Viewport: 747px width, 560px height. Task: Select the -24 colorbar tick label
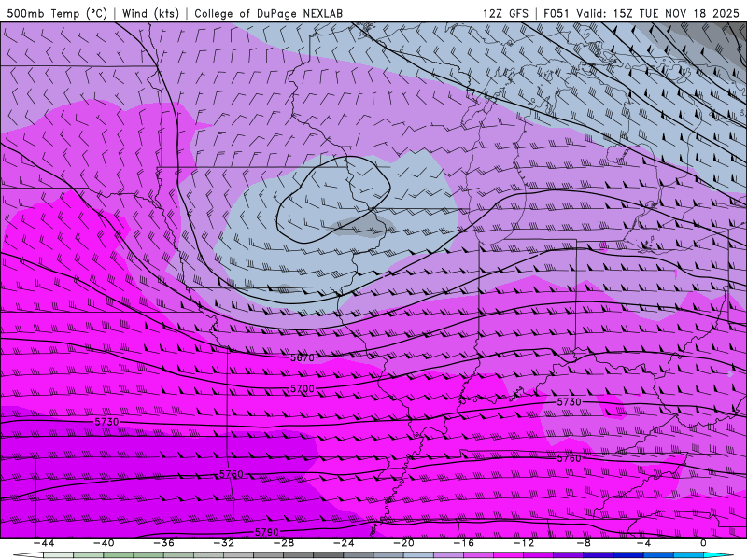[344, 543]
